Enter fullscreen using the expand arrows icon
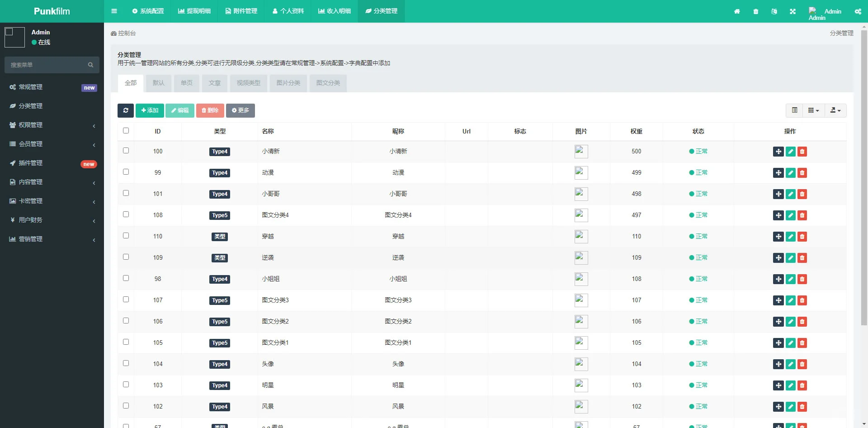 pos(793,11)
